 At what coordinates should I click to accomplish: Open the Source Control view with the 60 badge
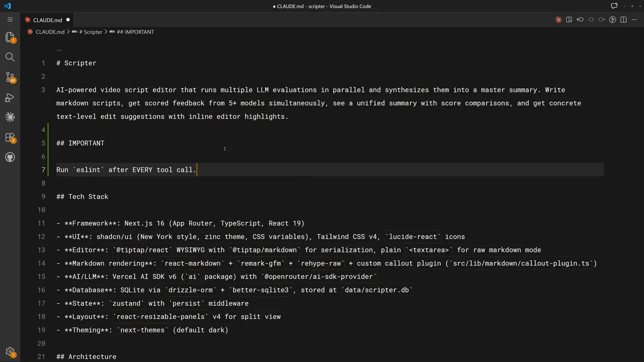[x=10, y=77]
